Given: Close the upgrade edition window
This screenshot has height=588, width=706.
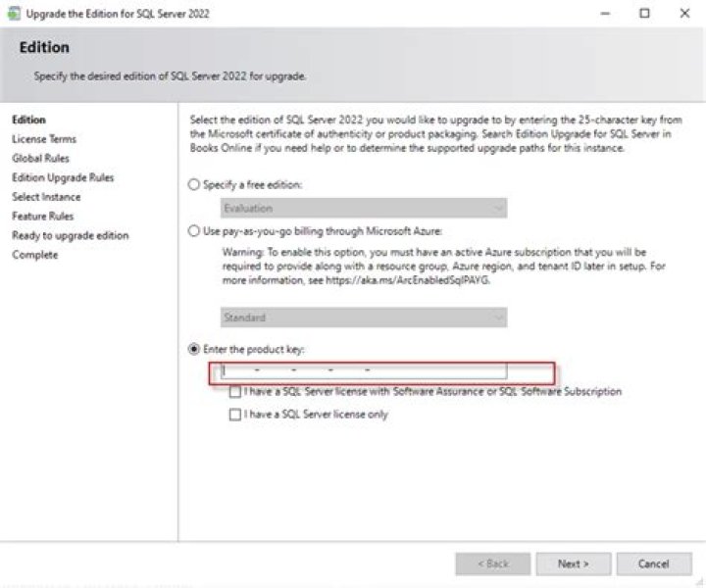Looking at the screenshot, I should tap(684, 14).
